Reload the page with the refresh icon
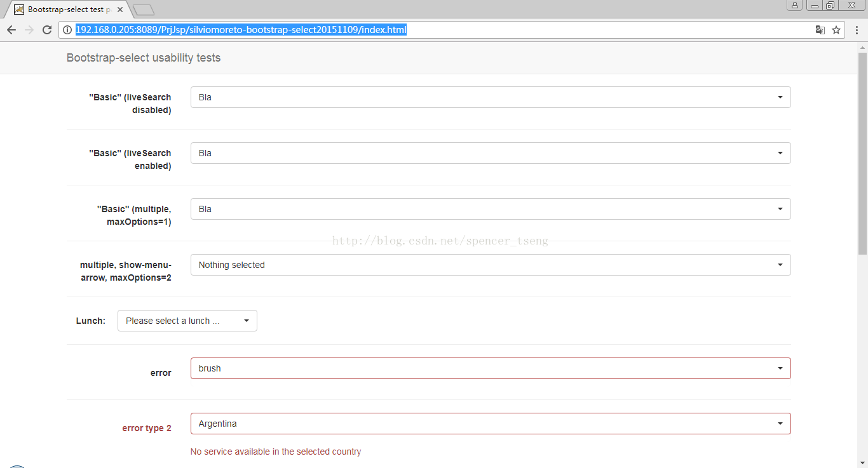The height and width of the screenshot is (468, 868). click(x=46, y=30)
